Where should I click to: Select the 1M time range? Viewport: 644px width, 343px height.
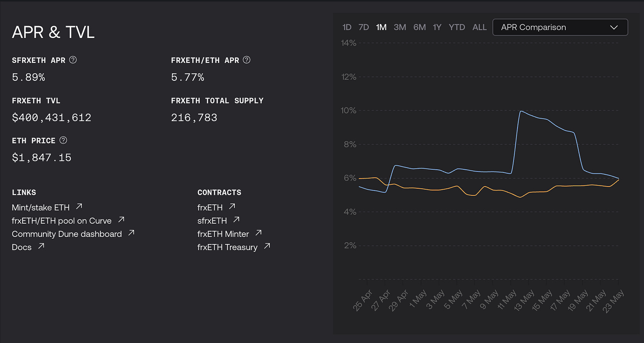[381, 27]
